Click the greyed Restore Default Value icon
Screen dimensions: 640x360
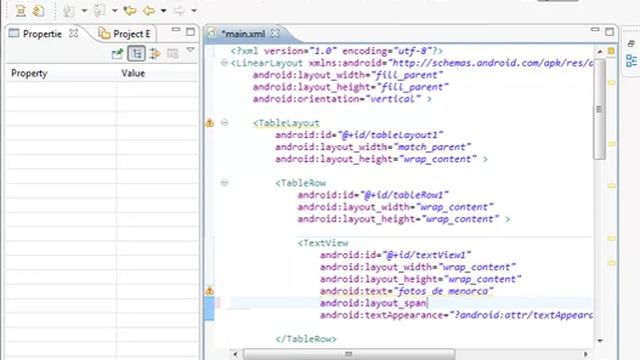pos(173,53)
